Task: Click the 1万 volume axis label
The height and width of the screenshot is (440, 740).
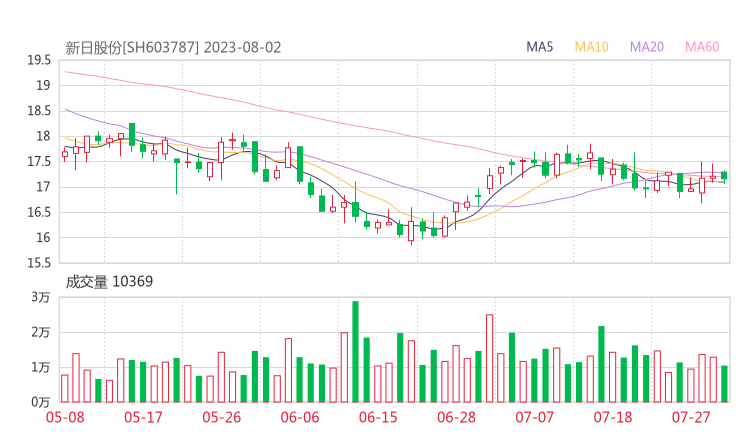Action: (41, 367)
